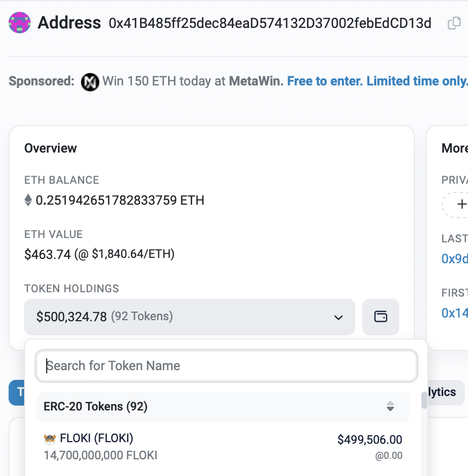Copy the wallet address to clipboard
Image resolution: width=468 pixels, height=476 pixels.
(x=454, y=23)
